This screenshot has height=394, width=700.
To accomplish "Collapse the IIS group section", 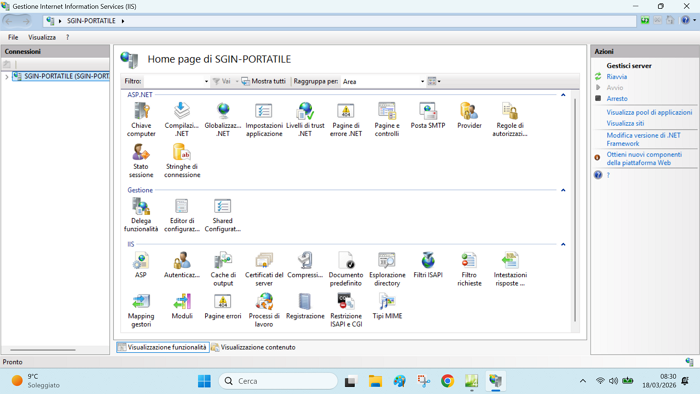I will tap(563, 244).
